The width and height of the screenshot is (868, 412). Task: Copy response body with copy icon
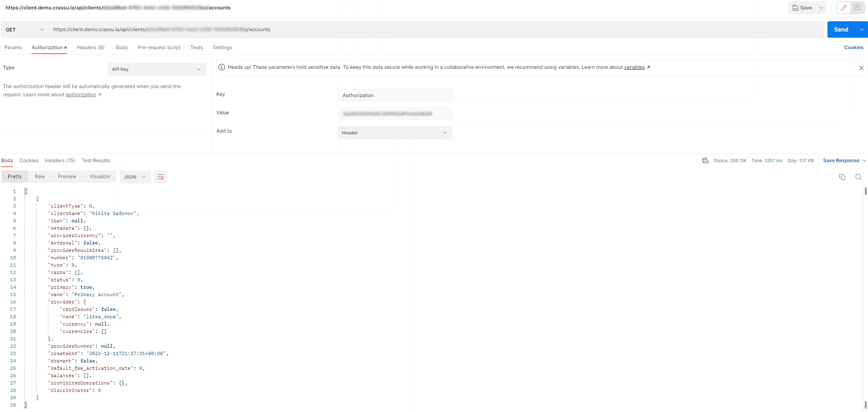click(842, 177)
